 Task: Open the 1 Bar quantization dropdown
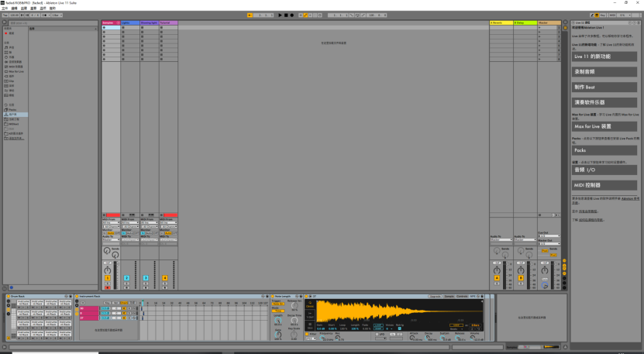[x=57, y=15]
